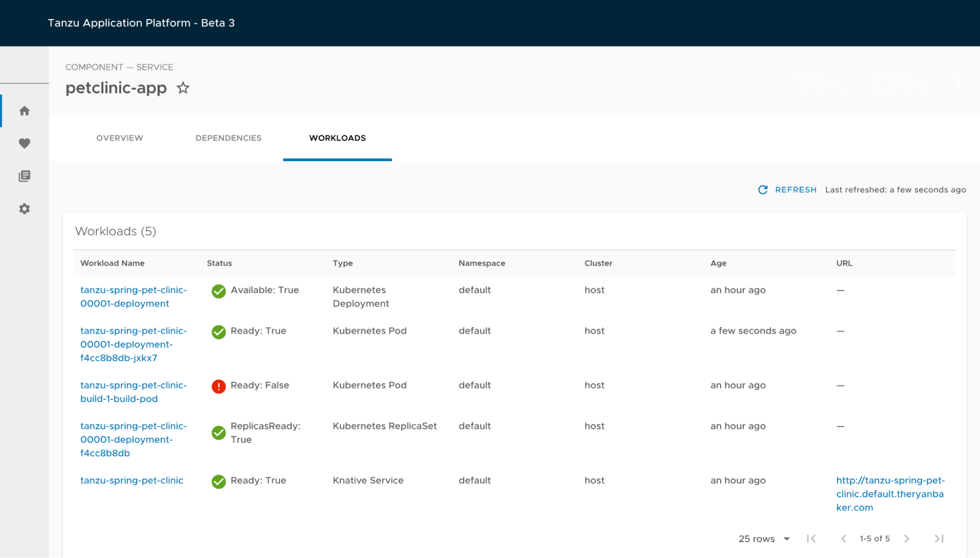980x558 pixels.
Task: Click Tanzu Application Platform - Beta 3 title
Action: pyautogui.click(x=141, y=23)
